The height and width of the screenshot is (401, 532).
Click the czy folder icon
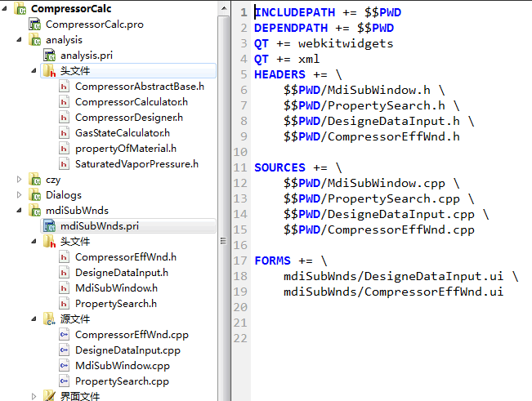(x=34, y=180)
